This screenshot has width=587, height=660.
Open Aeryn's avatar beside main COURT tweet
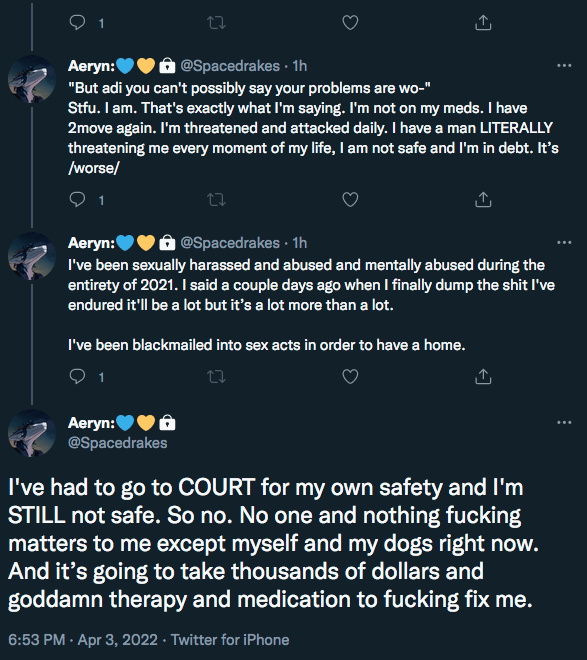32,433
